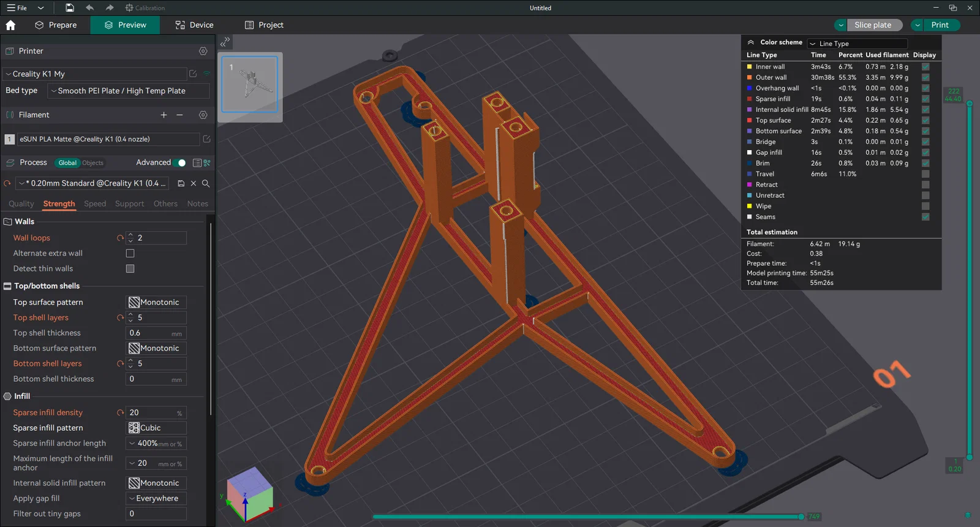980x527 pixels.
Task: Collapse the sidebar panel arrow icon
Action: tap(225, 42)
